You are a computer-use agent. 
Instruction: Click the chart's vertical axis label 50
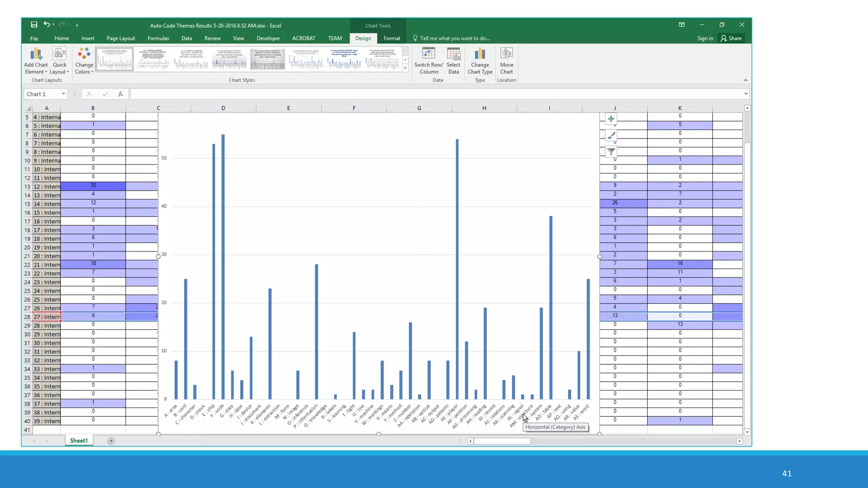click(x=164, y=158)
